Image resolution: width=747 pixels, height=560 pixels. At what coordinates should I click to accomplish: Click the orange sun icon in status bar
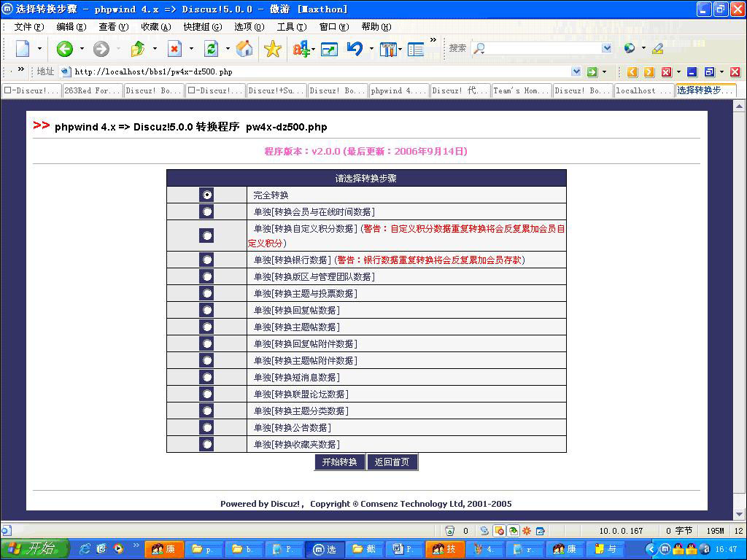click(x=527, y=531)
